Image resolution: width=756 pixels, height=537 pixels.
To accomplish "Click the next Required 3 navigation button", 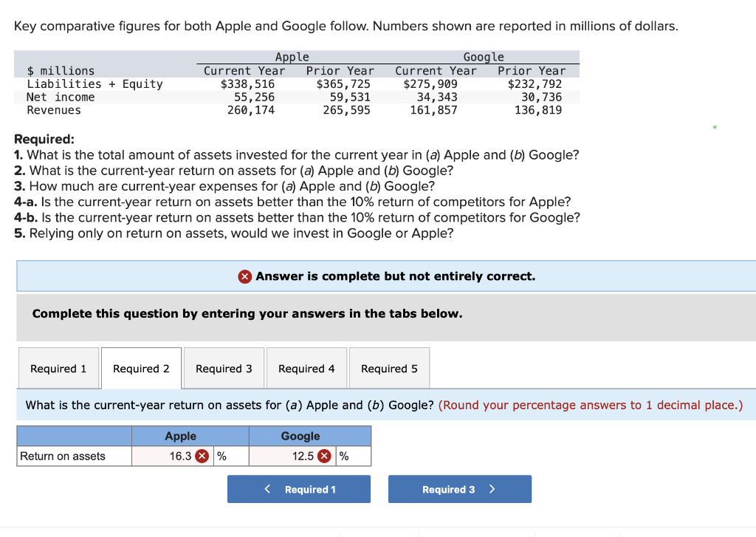I will tap(460, 489).
